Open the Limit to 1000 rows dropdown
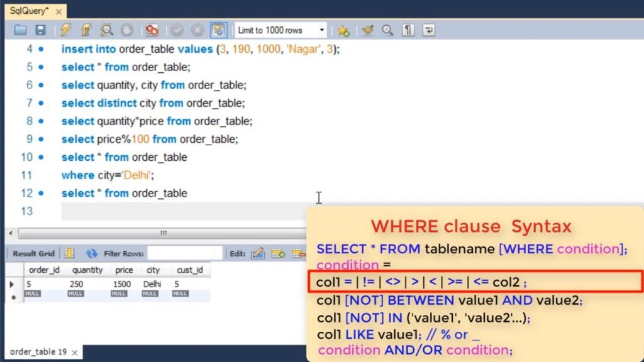The width and height of the screenshot is (644, 362). click(320, 30)
